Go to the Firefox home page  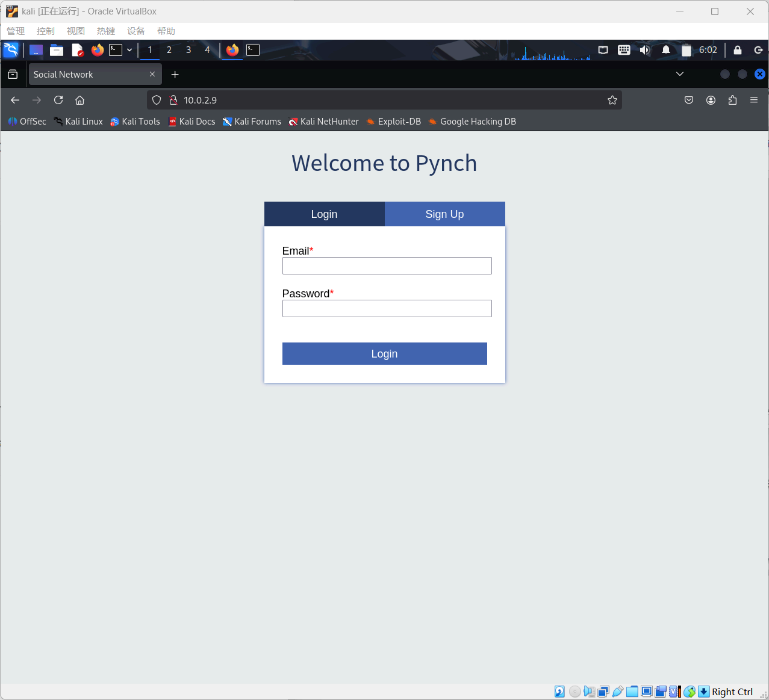(x=79, y=100)
